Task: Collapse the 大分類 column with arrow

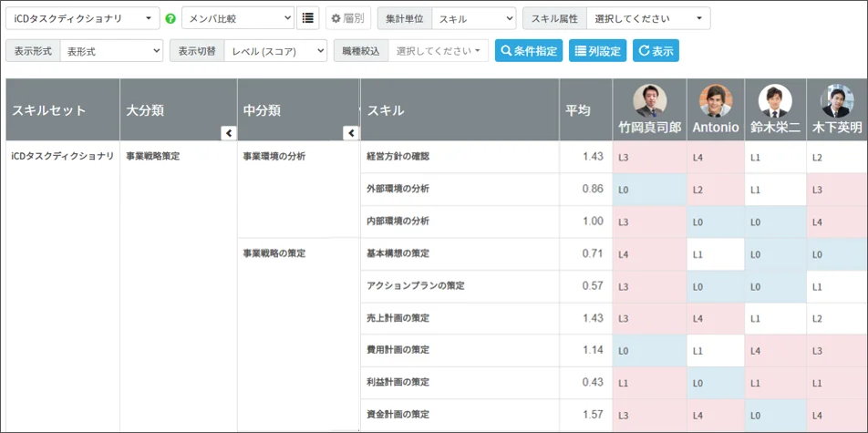Action: coord(229,133)
